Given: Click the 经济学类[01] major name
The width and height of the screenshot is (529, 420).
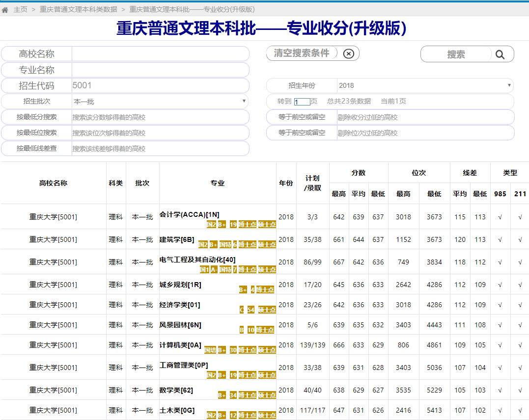Looking at the screenshot, I should click(180, 305).
